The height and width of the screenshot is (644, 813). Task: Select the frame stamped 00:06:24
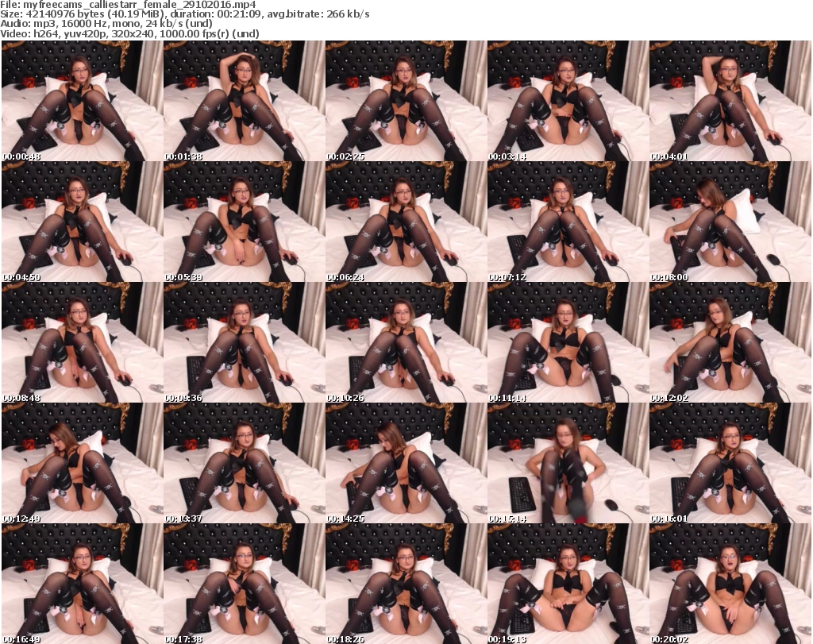coord(406,222)
